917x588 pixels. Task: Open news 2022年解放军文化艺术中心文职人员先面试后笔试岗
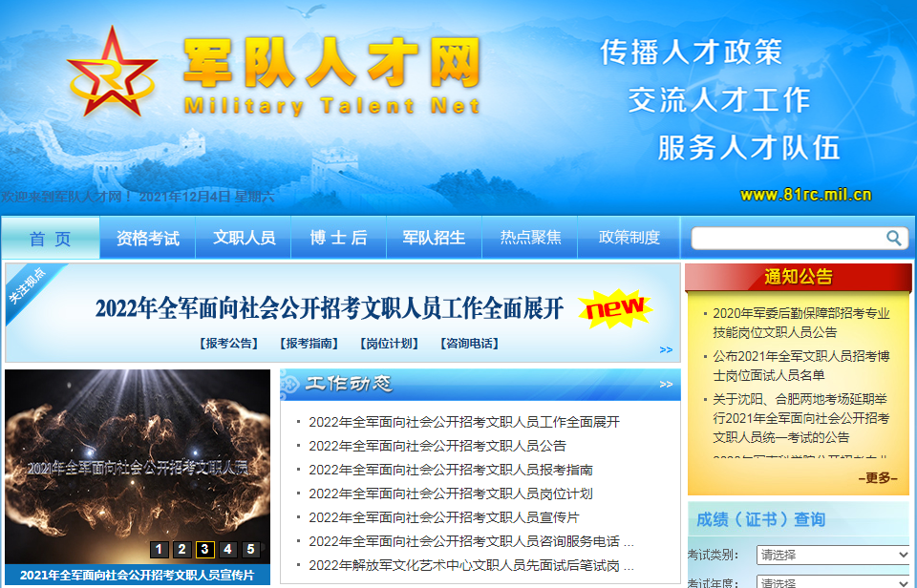pyautogui.click(x=471, y=566)
